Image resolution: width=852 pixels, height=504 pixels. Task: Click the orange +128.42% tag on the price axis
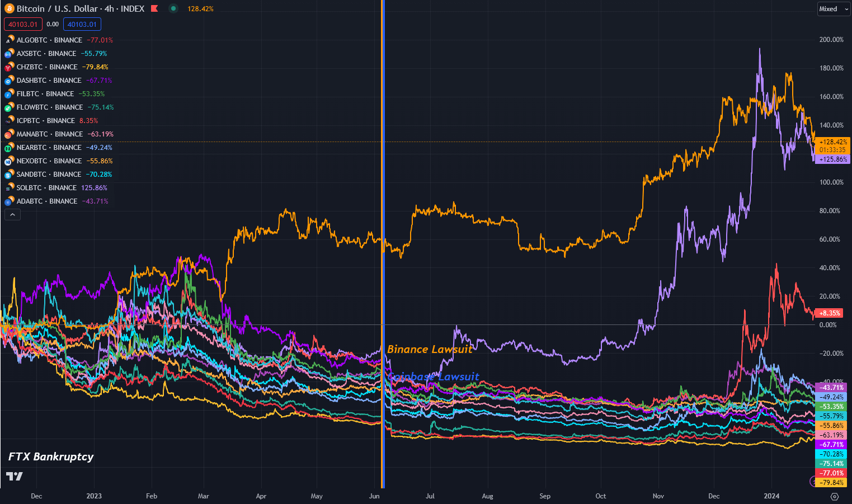pyautogui.click(x=833, y=142)
